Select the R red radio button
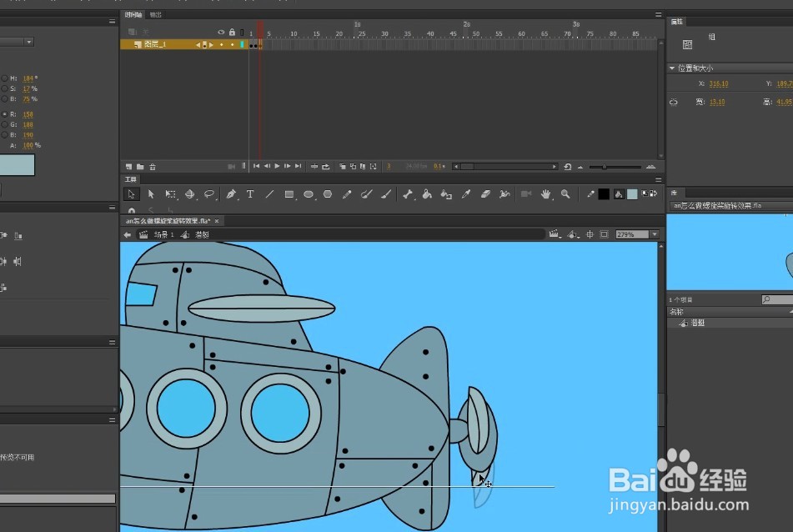Screen dimensions: 793x532 coord(4,114)
